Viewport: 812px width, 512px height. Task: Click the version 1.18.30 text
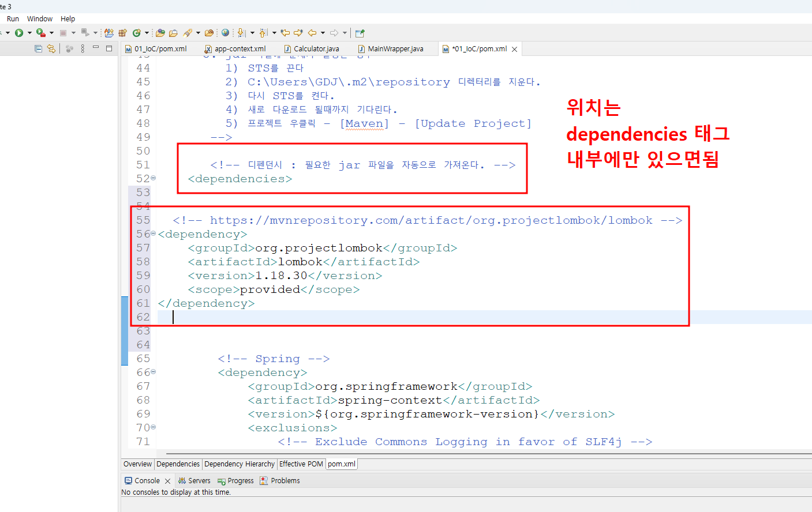(x=281, y=276)
